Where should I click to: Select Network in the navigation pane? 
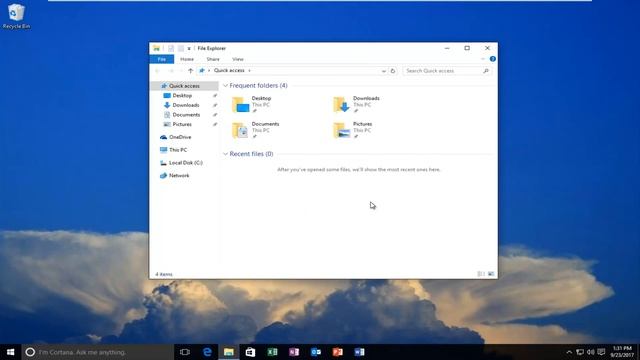(x=179, y=176)
